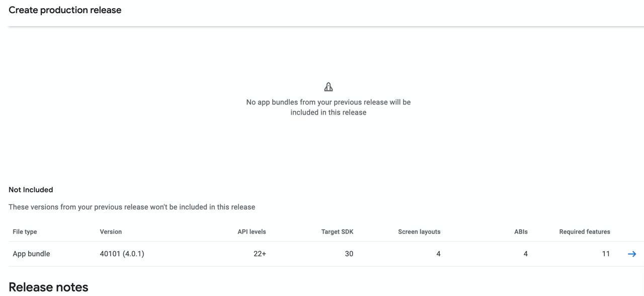Click the Target SDK column header
The image size is (644, 296).
click(337, 232)
